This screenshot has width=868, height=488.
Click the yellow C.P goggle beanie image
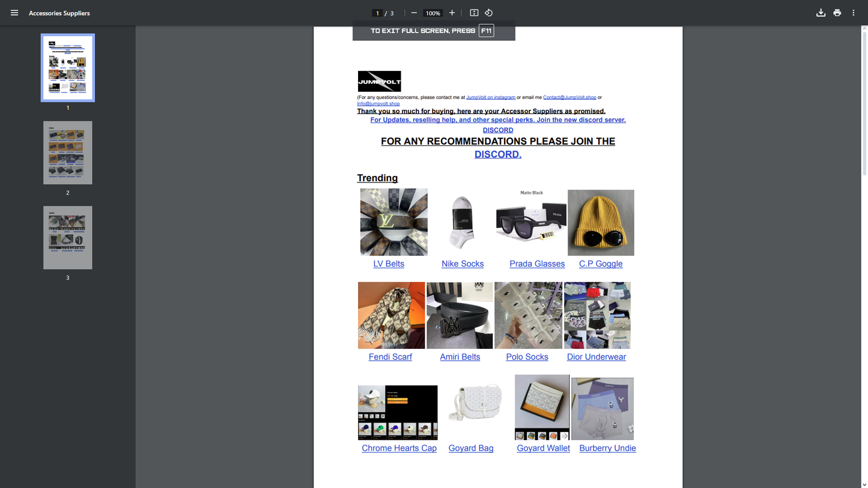pos(601,223)
